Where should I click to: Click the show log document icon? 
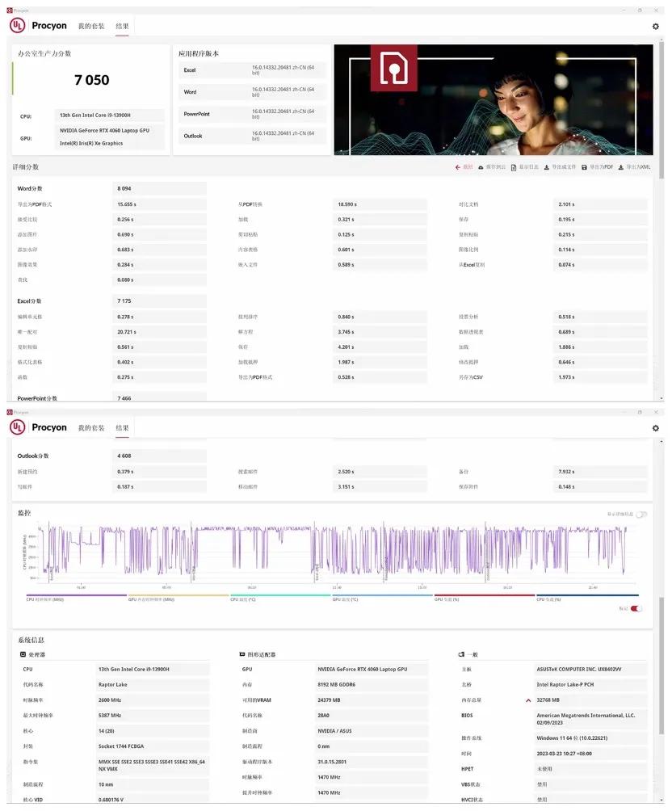(513, 167)
